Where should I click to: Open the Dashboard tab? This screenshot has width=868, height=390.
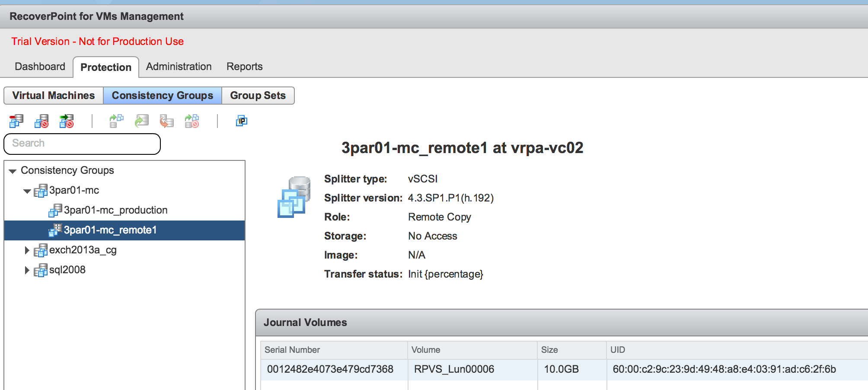(x=40, y=67)
